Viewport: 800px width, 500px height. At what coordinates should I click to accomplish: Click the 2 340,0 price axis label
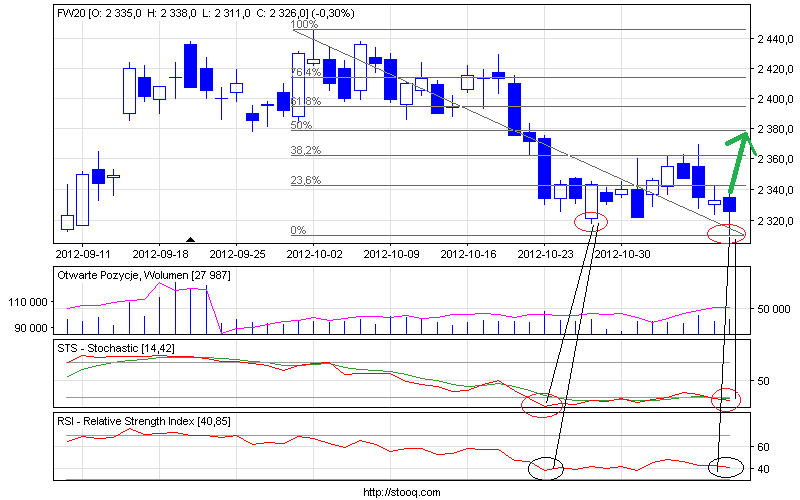click(x=775, y=190)
